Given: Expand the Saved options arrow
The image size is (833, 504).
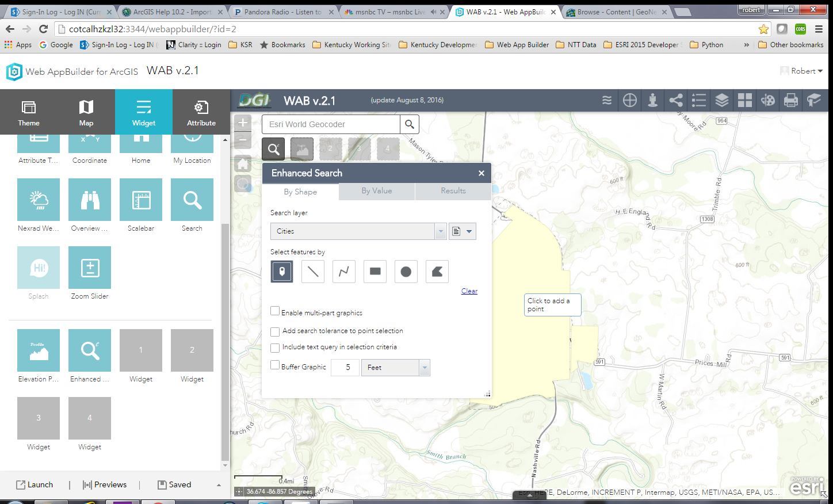Looking at the screenshot, I should [219, 485].
